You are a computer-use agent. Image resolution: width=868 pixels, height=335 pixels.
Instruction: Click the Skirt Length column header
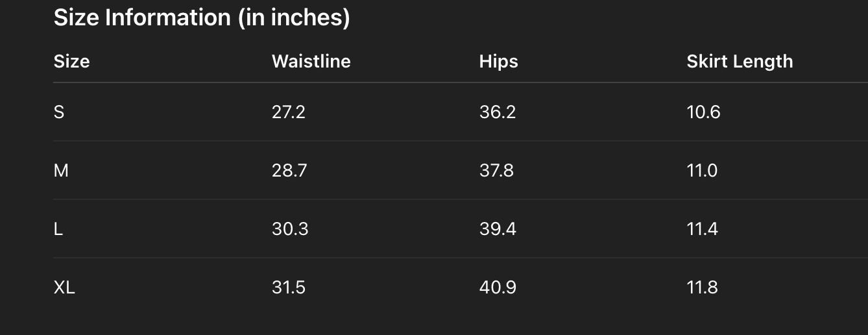click(x=740, y=62)
